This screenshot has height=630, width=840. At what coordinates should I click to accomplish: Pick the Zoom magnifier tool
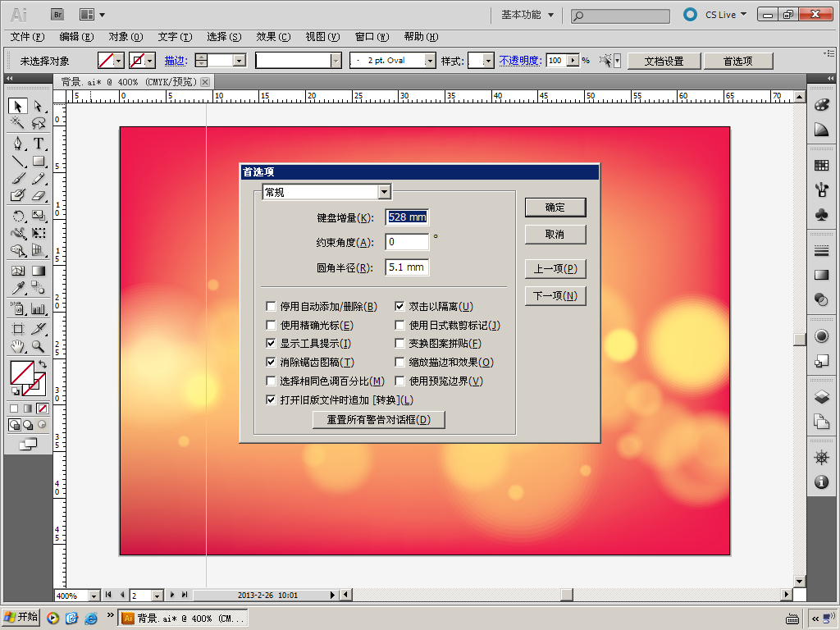click(38, 346)
